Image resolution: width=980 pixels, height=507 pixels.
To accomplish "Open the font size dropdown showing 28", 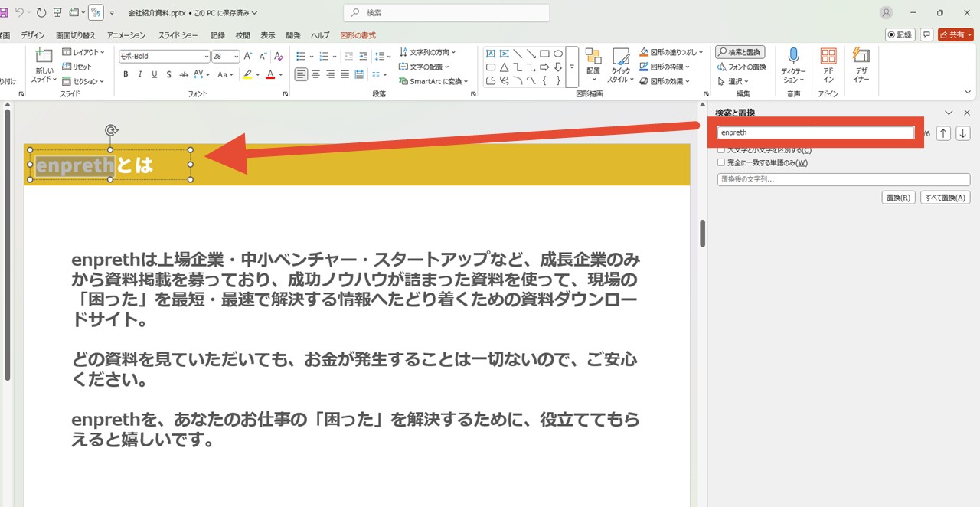I will click(x=237, y=57).
